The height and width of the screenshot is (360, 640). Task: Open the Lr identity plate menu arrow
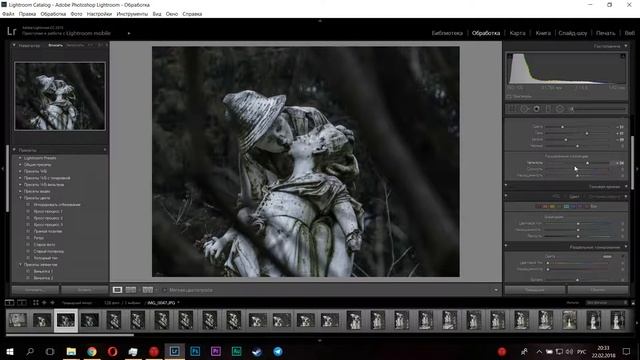point(129,33)
